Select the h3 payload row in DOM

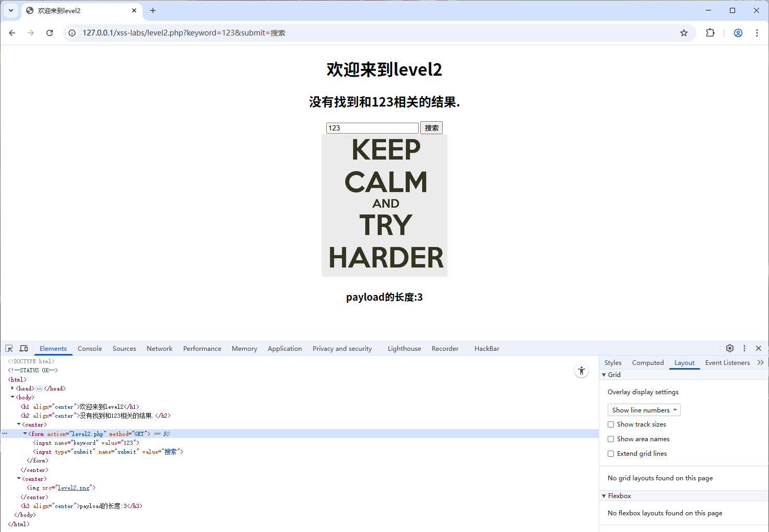click(299, 506)
